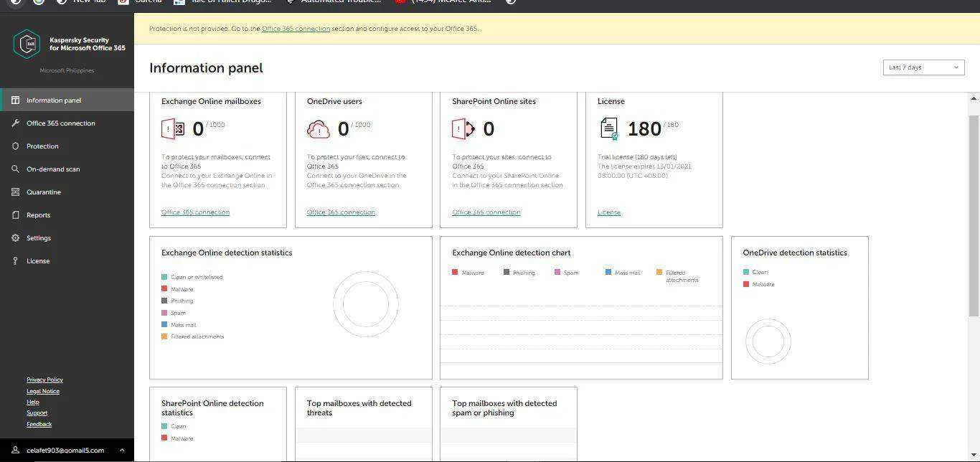Open the Privacy Policy link

44,379
